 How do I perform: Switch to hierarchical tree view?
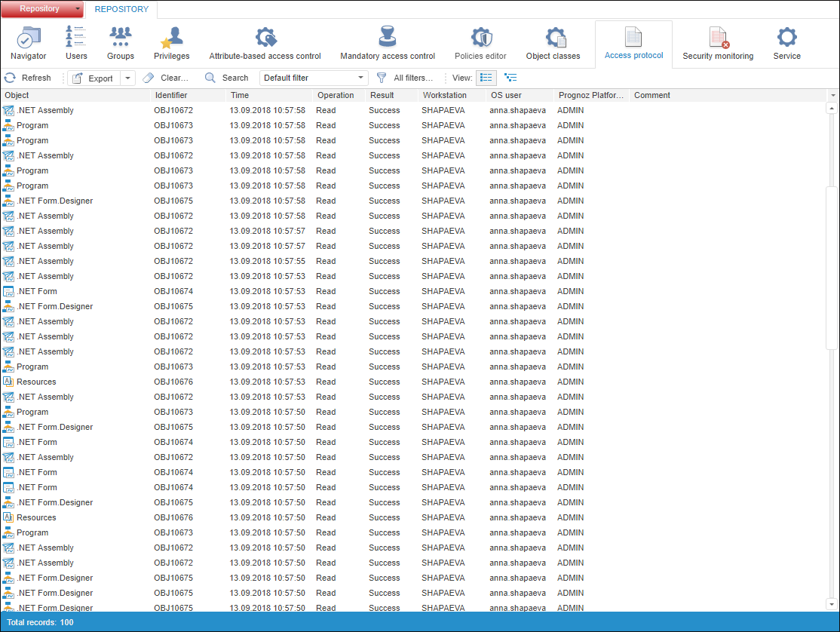(510, 78)
